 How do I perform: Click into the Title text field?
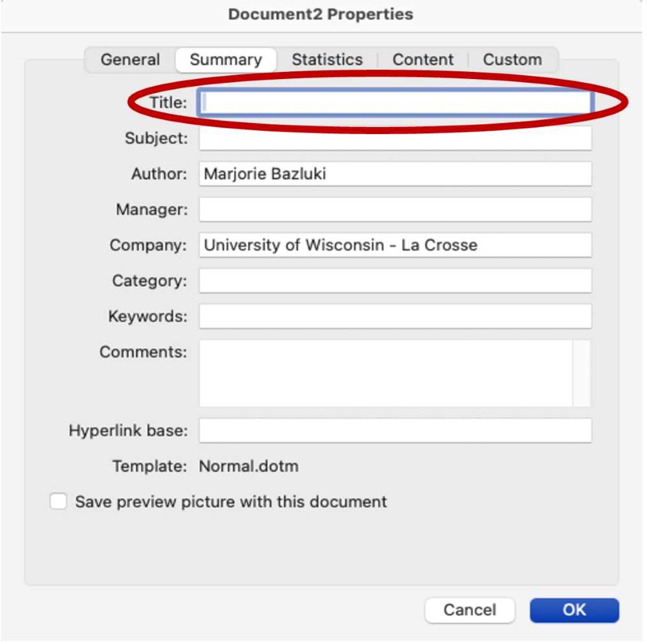click(x=395, y=103)
